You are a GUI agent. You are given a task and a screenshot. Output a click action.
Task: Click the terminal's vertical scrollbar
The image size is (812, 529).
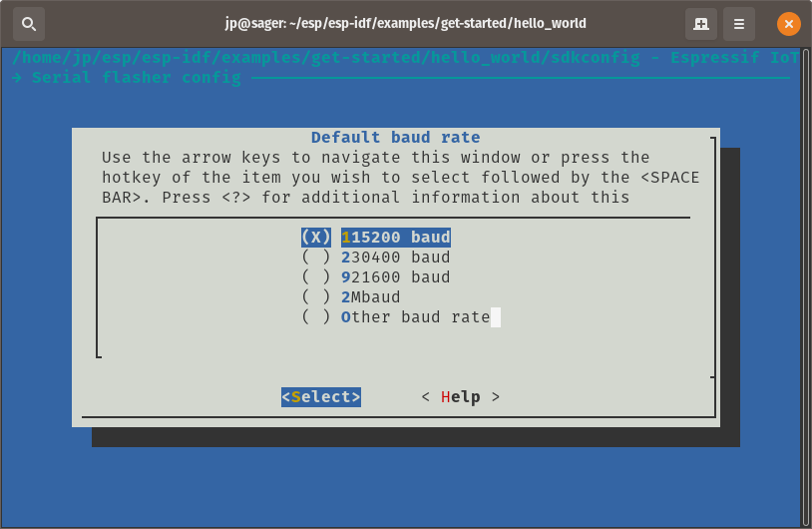pyautogui.click(x=806, y=287)
